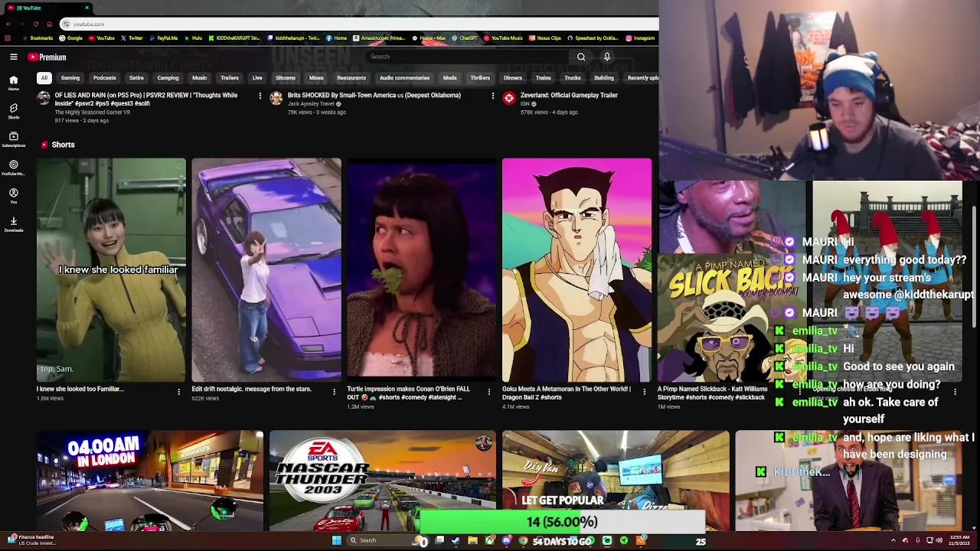Select the Sitcoms filter chip
This screenshot has height=551, width=980.
[x=286, y=77]
